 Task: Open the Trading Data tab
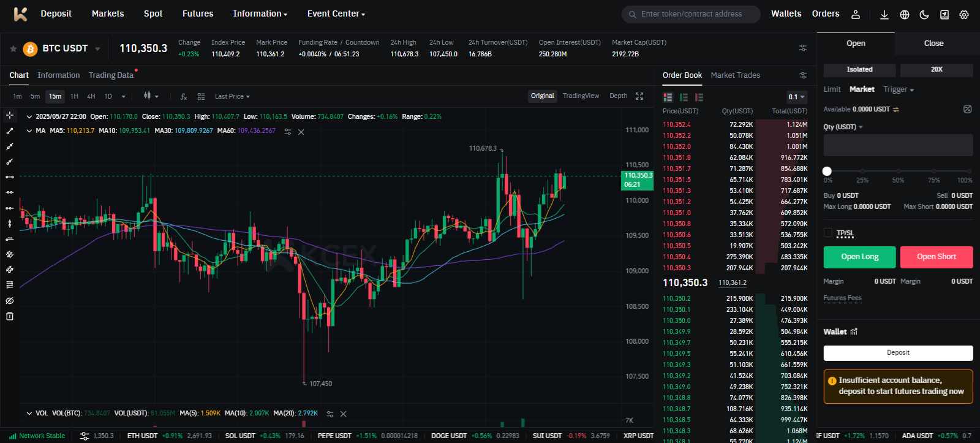coord(111,75)
